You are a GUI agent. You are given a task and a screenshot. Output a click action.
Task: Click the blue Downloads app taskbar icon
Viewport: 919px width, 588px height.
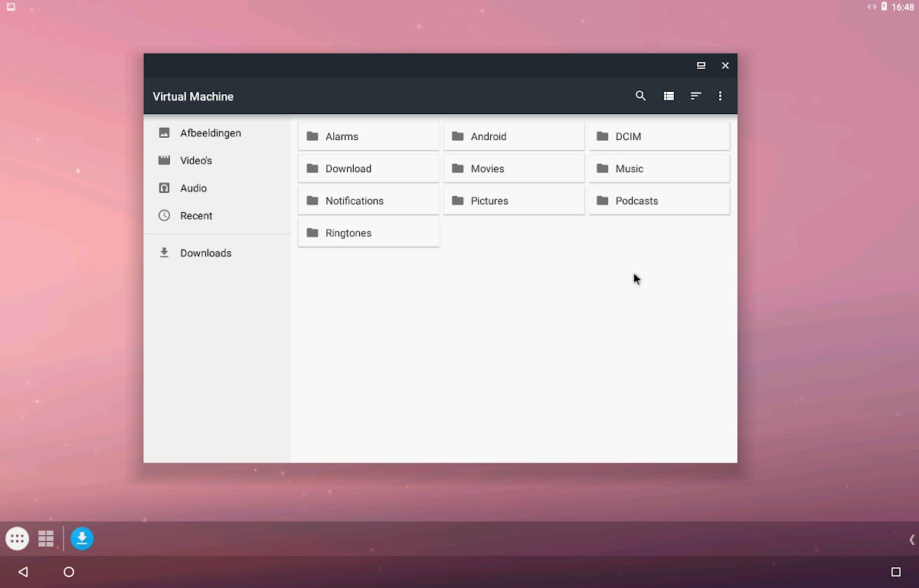pyautogui.click(x=82, y=539)
